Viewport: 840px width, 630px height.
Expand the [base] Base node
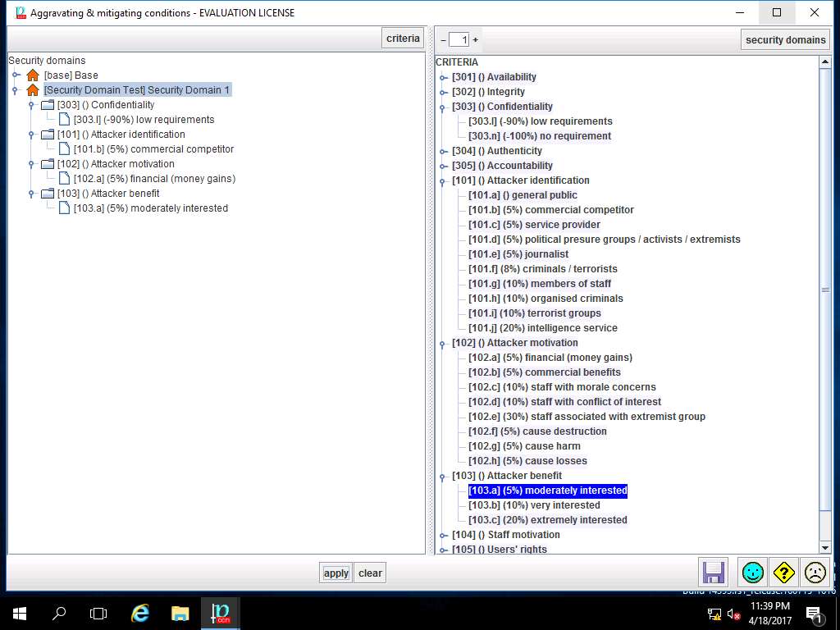pos(16,75)
